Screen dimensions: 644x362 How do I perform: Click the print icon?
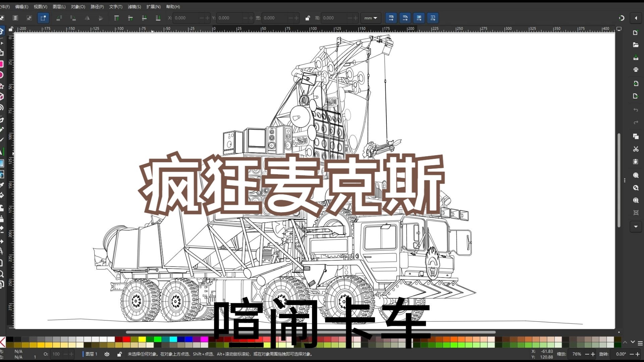coord(636,70)
